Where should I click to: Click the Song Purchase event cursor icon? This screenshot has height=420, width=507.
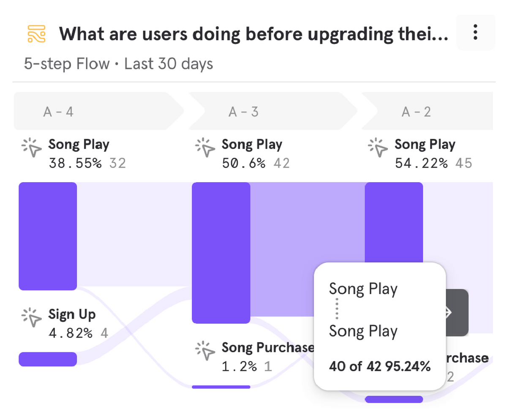[x=205, y=352]
